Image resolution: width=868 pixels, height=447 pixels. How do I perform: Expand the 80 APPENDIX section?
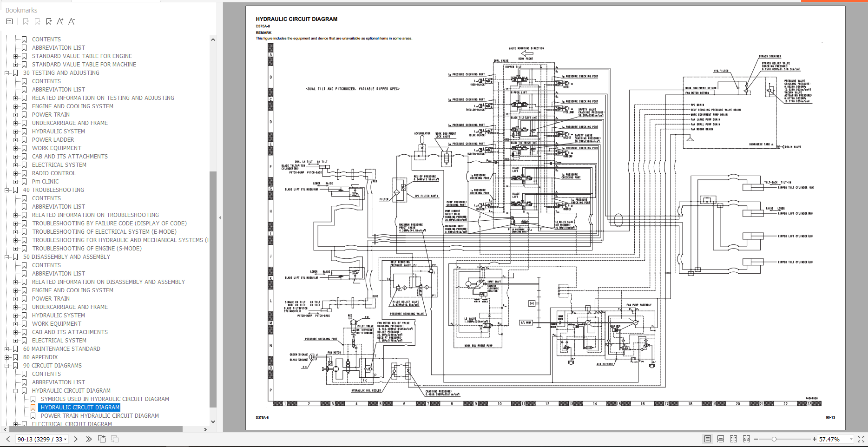click(x=7, y=357)
